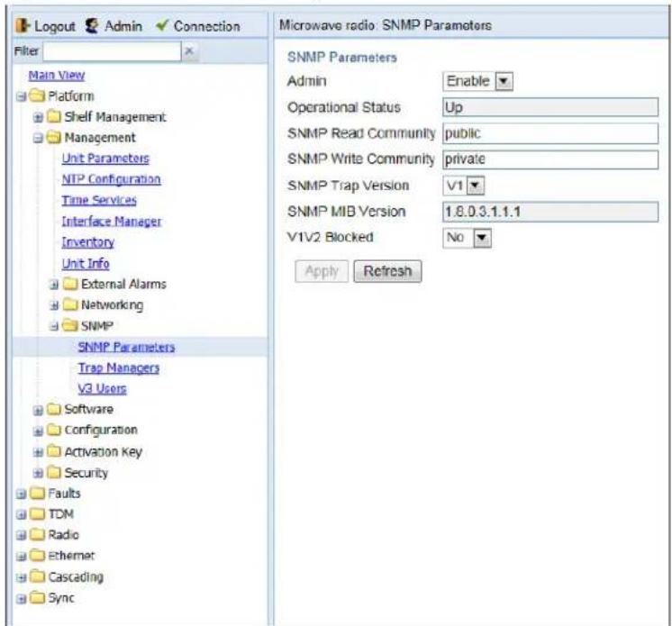The image size is (672, 626).
Task: Click the Admin user icon
Action: coord(92,26)
